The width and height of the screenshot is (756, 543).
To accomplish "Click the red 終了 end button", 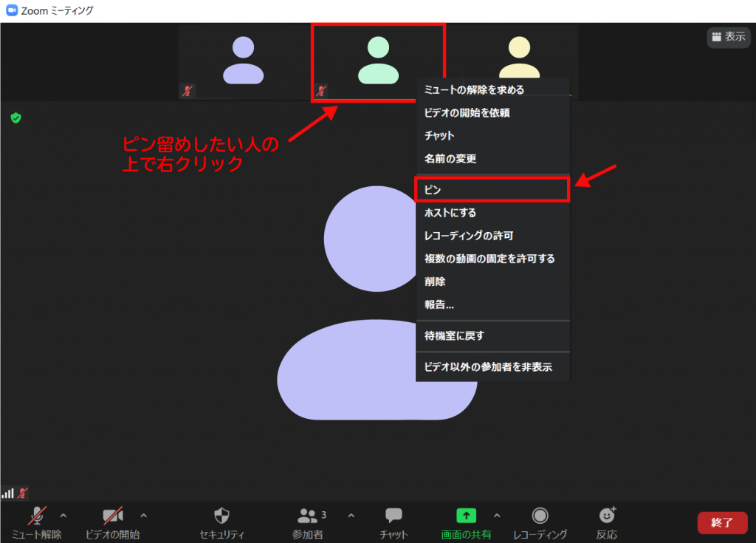I will click(x=721, y=522).
